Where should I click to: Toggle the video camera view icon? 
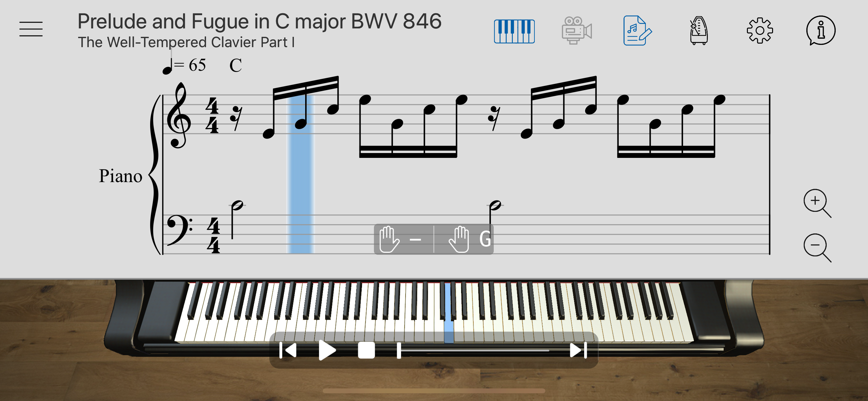576,30
